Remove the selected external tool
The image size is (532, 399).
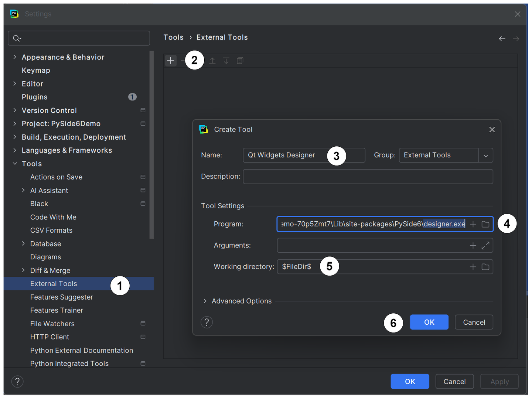coord(184,60)
